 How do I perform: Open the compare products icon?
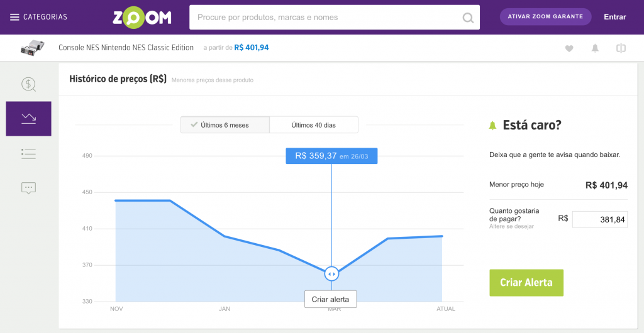click(621, 48)
